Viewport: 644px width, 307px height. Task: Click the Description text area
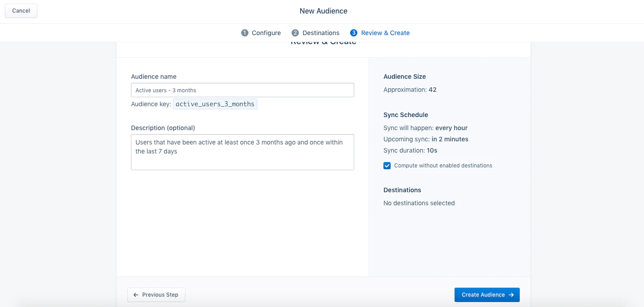click(243, 152)
